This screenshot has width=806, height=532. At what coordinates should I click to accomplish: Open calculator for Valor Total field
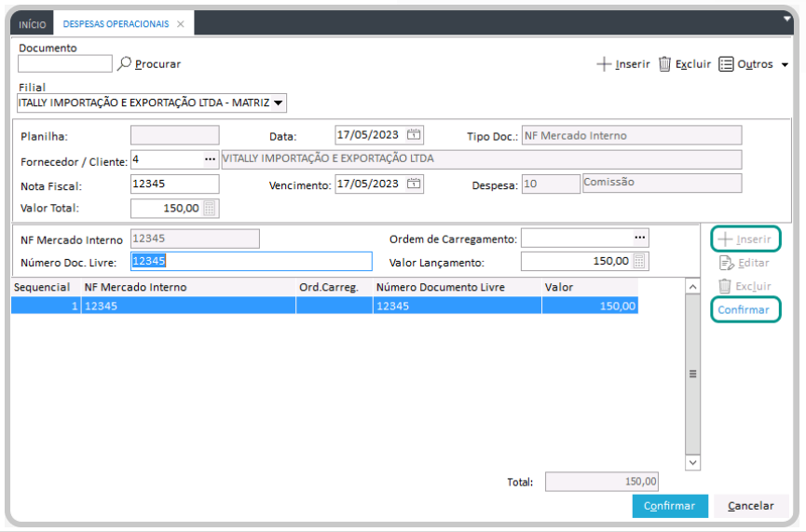click(210, 208)
